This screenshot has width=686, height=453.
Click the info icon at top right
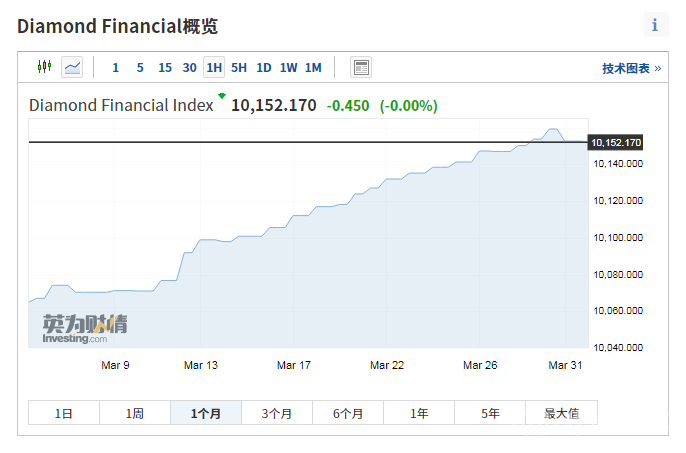coord(655,25)
